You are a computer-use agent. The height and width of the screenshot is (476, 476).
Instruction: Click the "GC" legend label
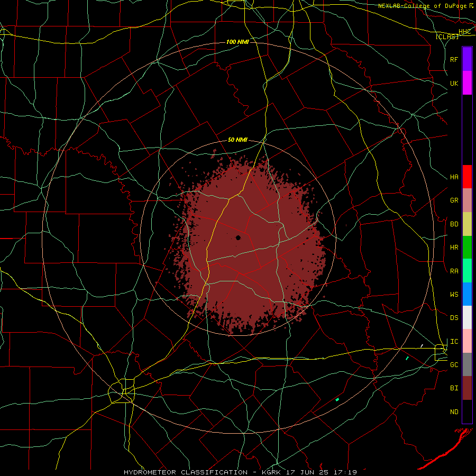[454, 365]
